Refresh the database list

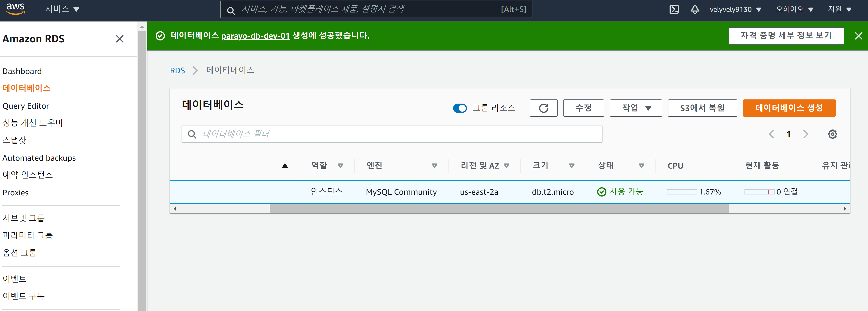pyautogui.click(x=544, y=108)
